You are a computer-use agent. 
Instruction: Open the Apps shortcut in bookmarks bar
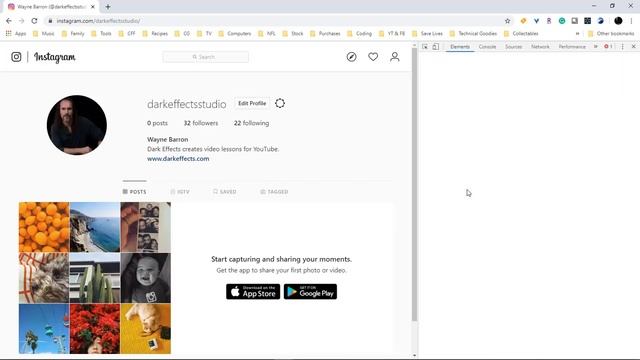16,33
